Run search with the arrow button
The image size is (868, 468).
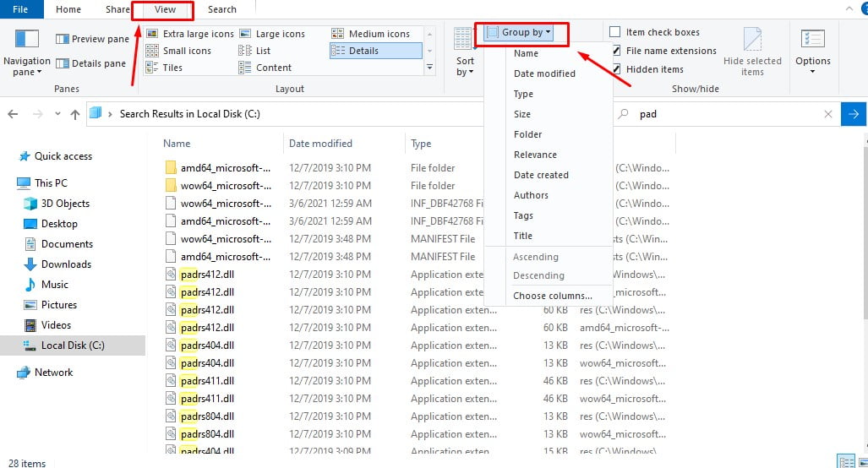pyautogui.click(x=853, y=114)
